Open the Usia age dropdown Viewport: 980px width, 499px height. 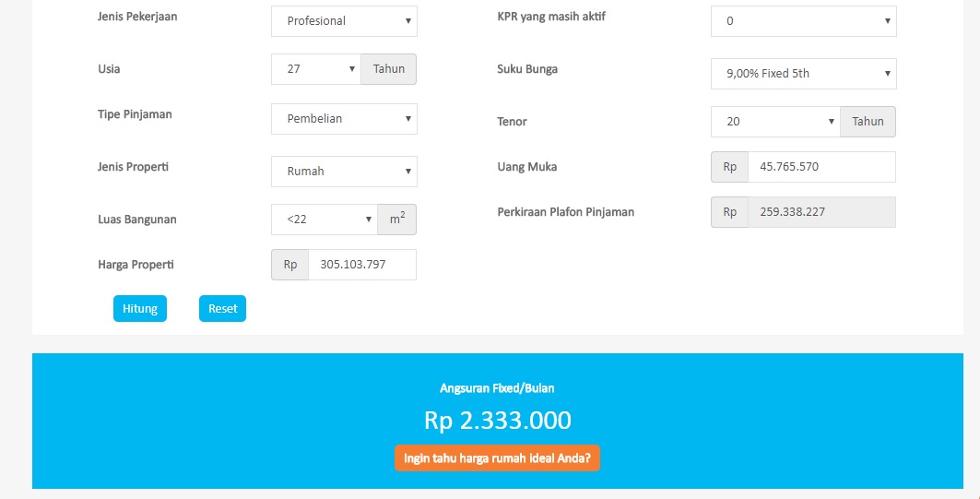coord(315,69)
